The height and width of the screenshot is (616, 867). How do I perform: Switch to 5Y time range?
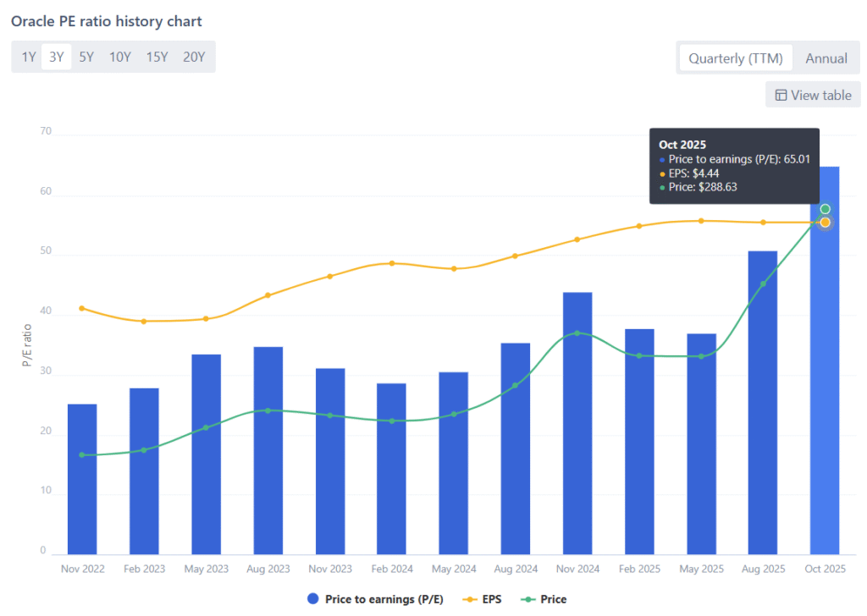coord(86,58)
